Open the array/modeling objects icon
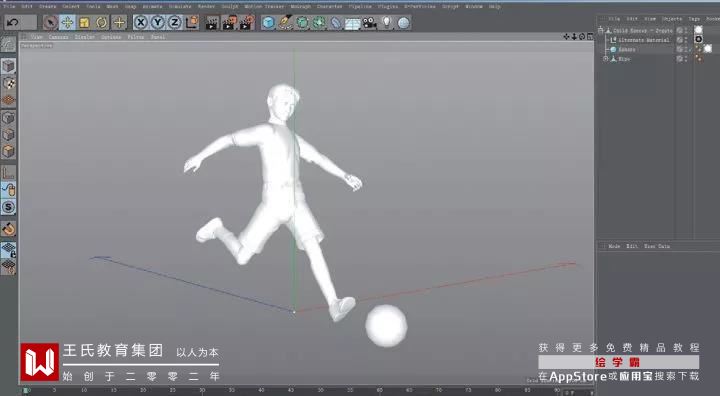Image resolution: width=720 pixels, height=396 pixels. (319, 23)
